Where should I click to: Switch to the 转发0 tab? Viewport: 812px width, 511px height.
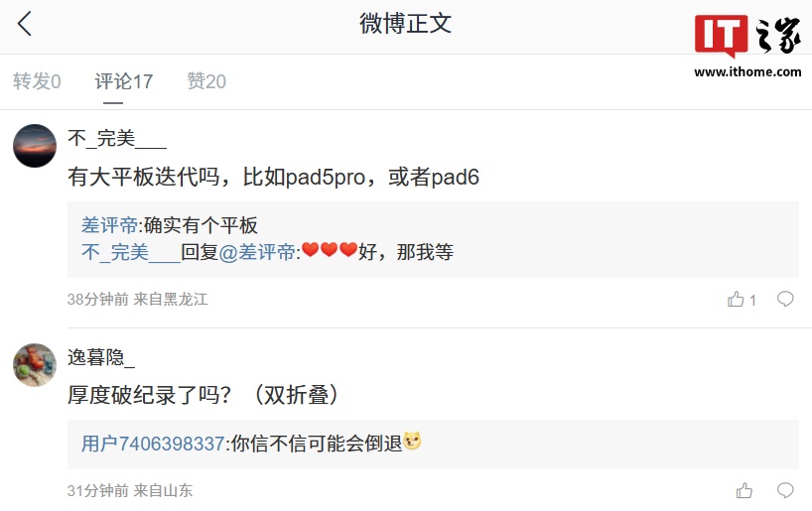pos(37,81)
